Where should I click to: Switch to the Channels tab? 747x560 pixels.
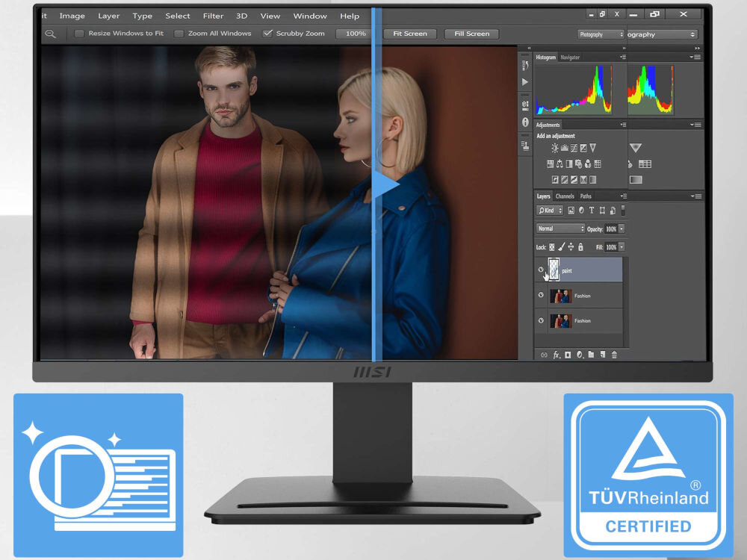click(565, 196)
